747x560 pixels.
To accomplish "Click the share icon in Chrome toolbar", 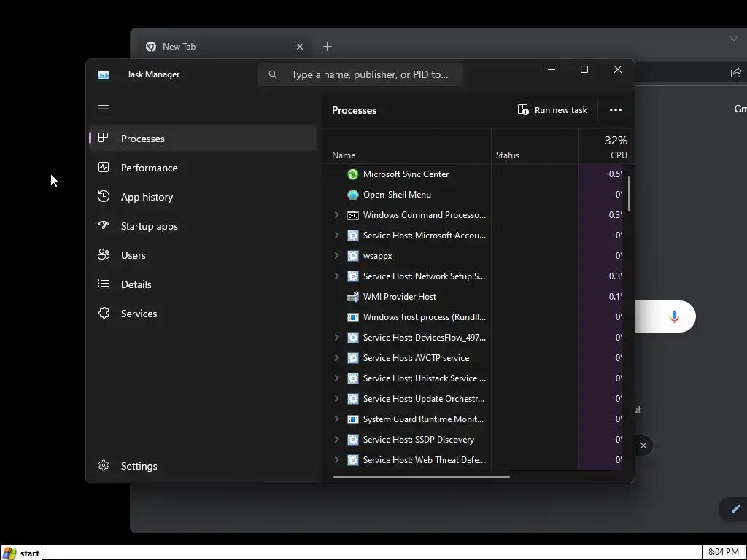I will pyautogui.click(x=735, y=73).
